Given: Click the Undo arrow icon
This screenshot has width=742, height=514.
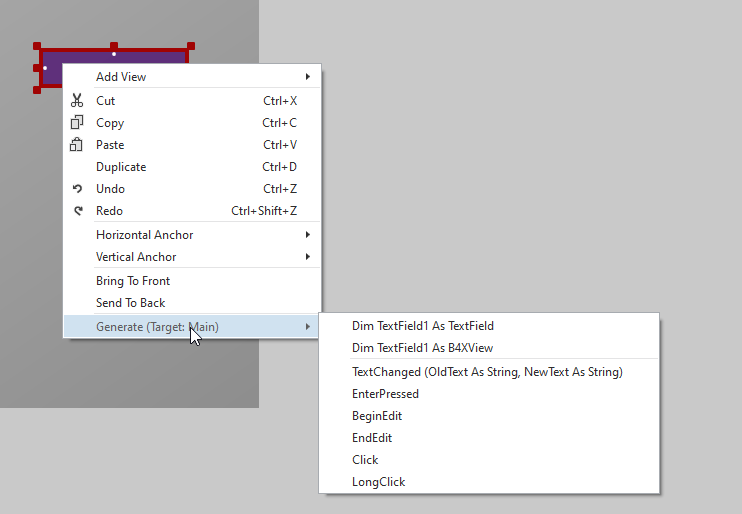Looking at the screenshot, I should coord(77,189).
